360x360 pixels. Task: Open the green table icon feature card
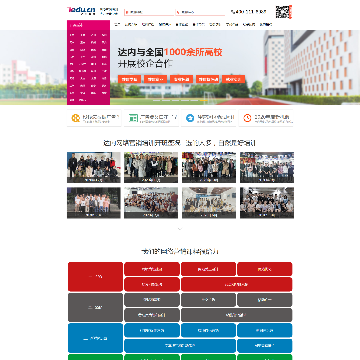point(151,118)
